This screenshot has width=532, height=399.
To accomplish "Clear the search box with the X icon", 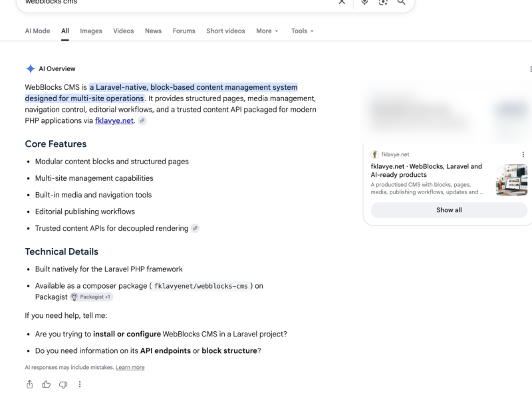I will point(342,2).
